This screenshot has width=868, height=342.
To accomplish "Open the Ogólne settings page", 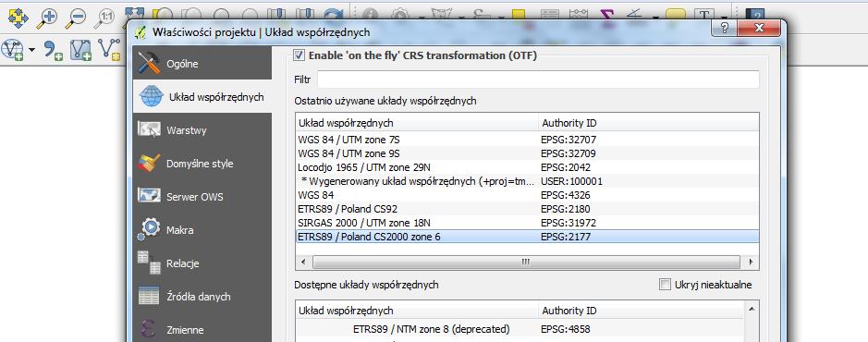I will (x=202, y=64).
